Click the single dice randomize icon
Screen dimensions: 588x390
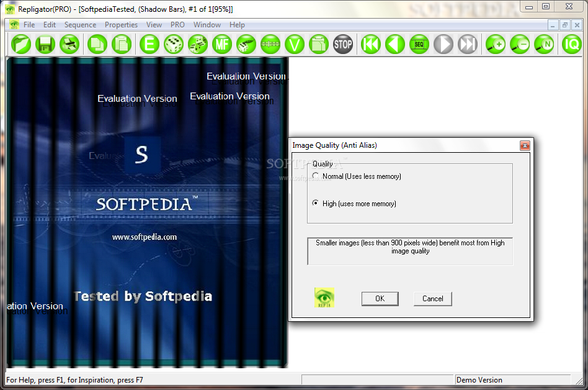(174, 44)
